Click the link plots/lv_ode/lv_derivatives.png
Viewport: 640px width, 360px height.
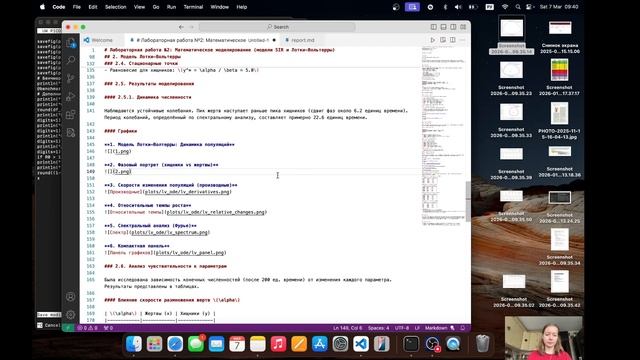tap(187, 192)
